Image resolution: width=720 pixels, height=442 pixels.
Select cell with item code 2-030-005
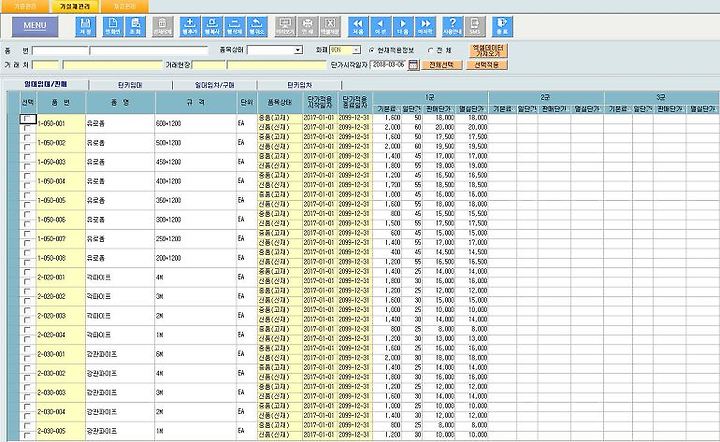click(x=61, y=431)
